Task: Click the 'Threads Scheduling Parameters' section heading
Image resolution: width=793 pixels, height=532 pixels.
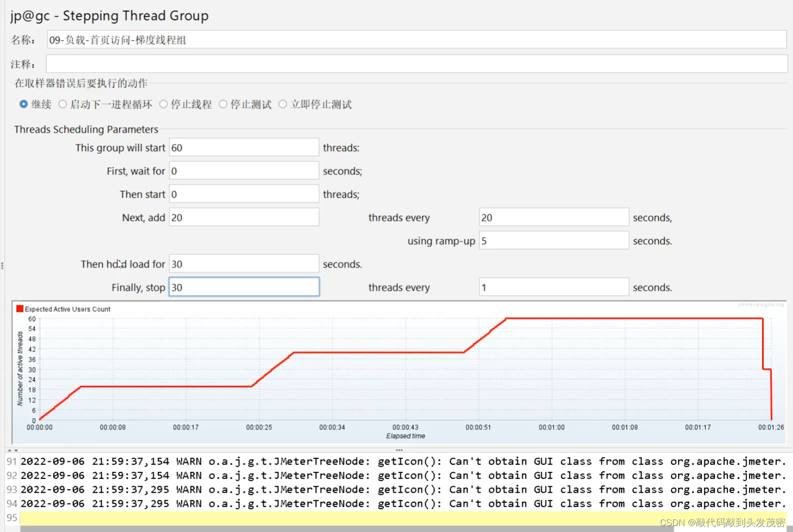Action: click(x=86, y=129)
